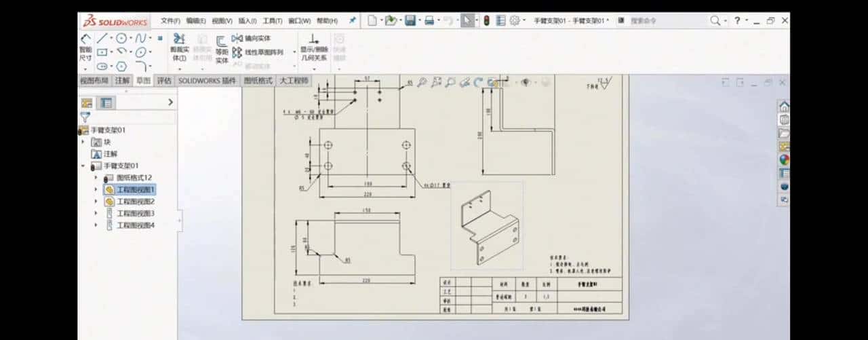Click Trim Entities (剪裁实体) tool

click(179, 48)
